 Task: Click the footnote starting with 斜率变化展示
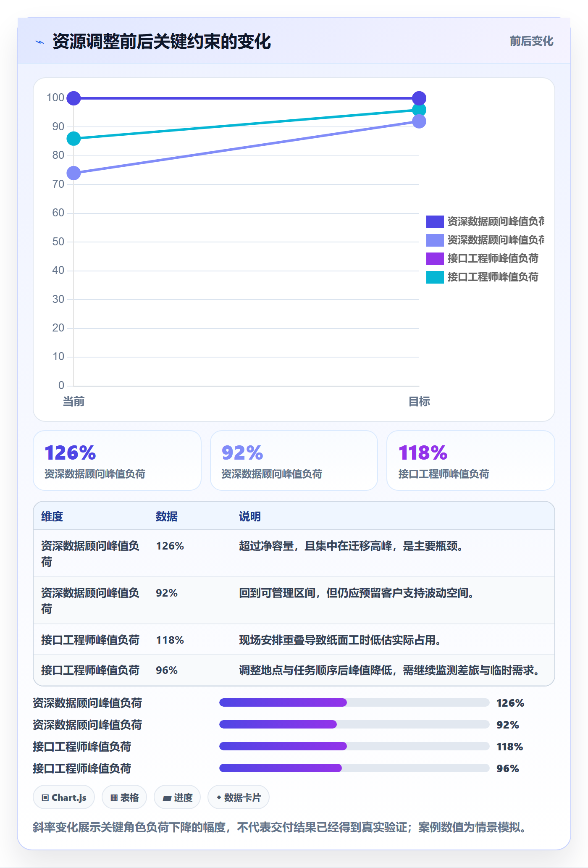(x=279, y=827)
